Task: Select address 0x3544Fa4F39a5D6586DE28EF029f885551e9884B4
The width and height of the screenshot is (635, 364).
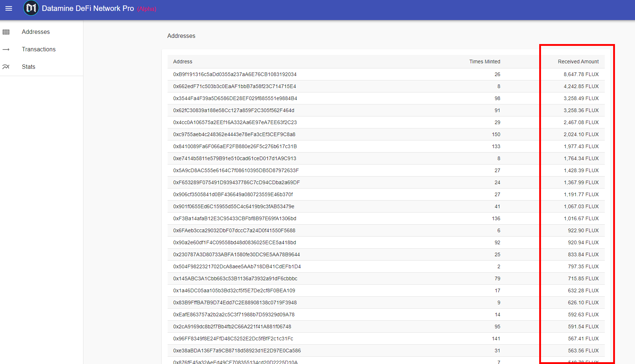Action: coord(235,98)
